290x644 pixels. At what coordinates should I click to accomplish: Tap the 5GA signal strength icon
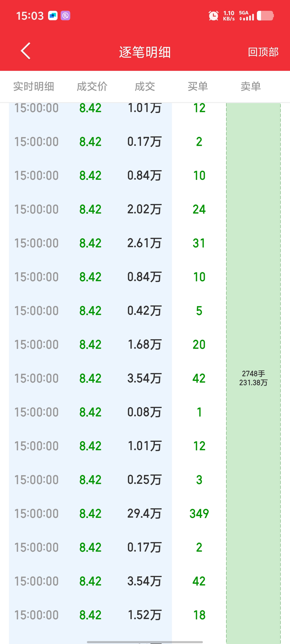click(x=246, y=15)
